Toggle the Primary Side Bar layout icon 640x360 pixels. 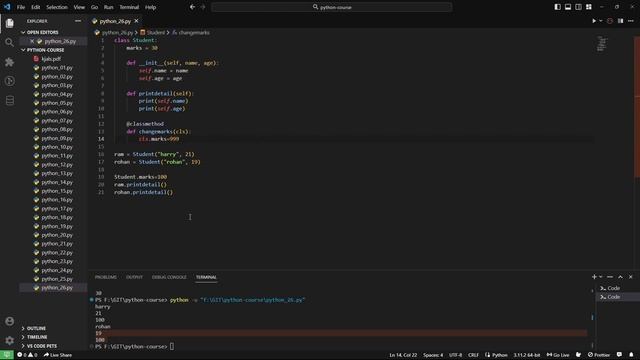pos(558,7)
